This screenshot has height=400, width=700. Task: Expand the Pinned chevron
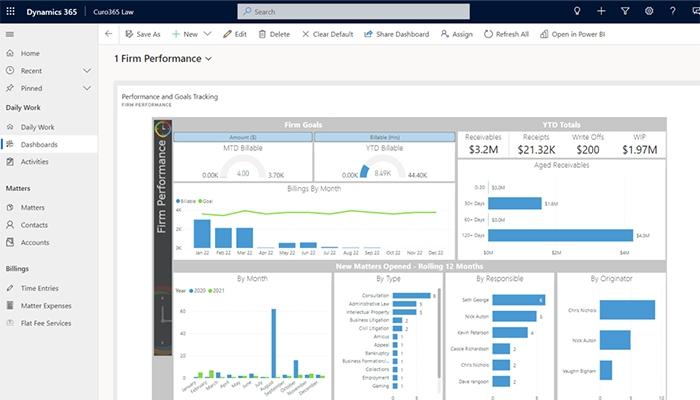[x=87, y=88]
